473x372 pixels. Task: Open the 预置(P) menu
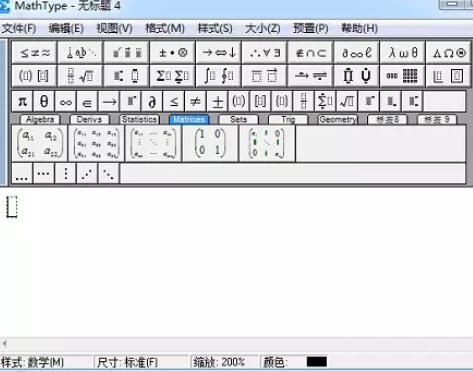311,29
